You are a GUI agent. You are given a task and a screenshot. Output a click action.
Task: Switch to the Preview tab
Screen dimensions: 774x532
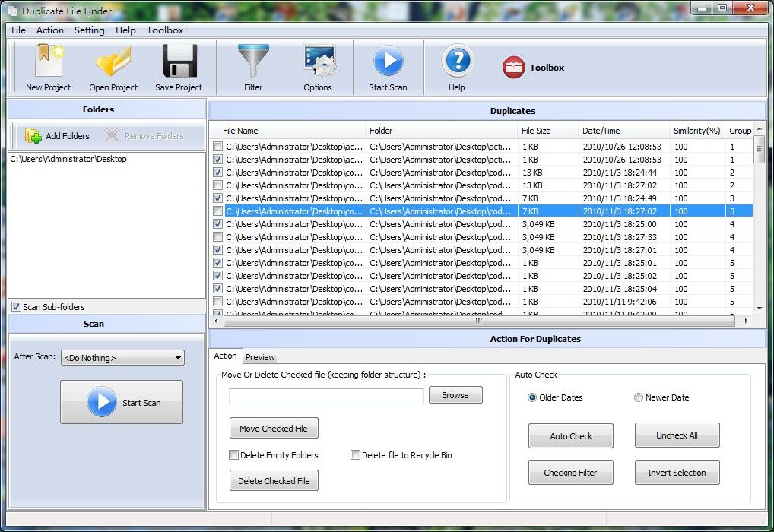point(260,356)
